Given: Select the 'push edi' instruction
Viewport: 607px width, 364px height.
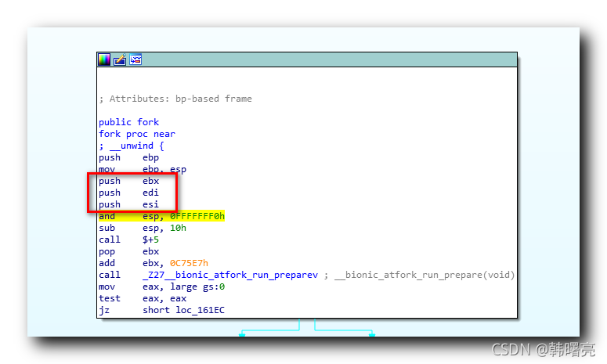Looking at the screenshot, I should tap(129, 193).
